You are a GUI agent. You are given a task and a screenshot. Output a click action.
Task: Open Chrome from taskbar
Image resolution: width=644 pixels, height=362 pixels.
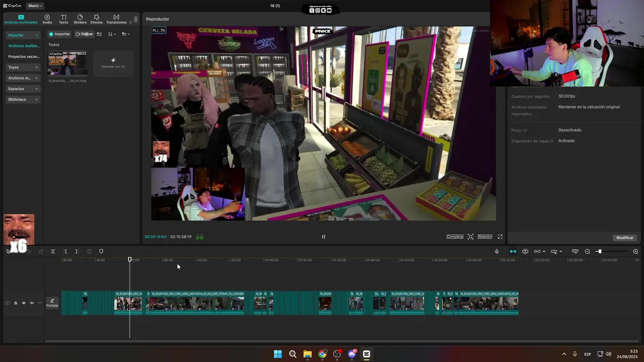point(323,354)
